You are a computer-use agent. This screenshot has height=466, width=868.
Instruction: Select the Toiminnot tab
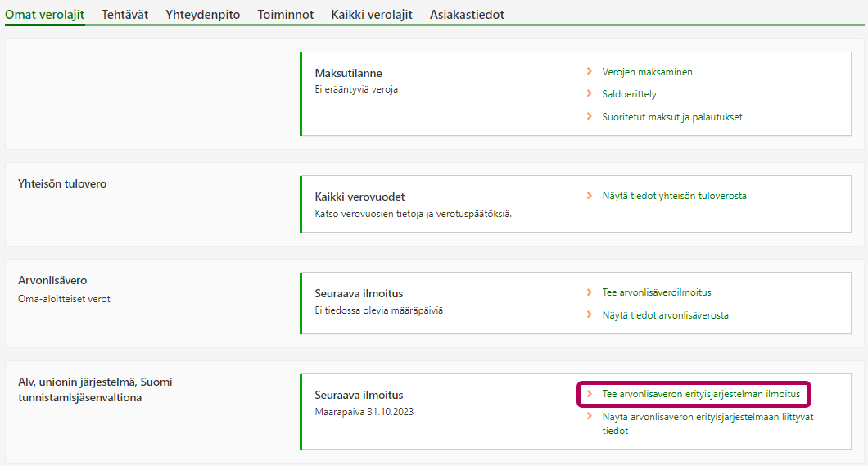(285, 15)
